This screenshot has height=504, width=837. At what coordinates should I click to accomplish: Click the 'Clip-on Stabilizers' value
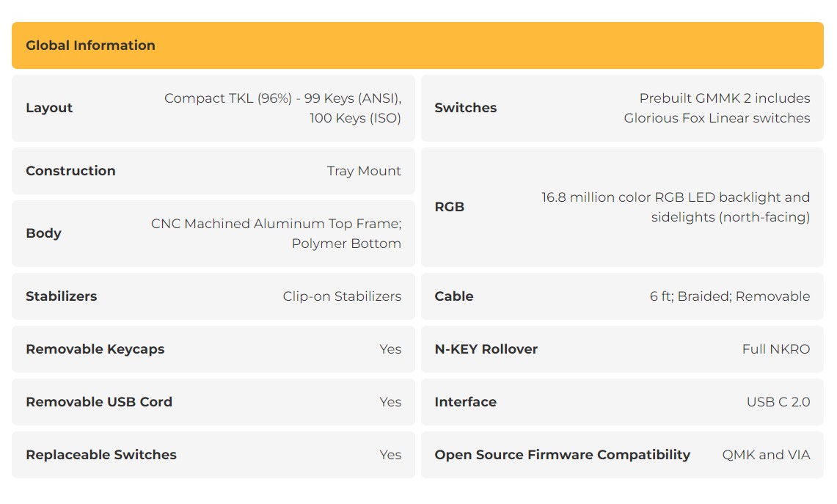click(x=342, y=296)
